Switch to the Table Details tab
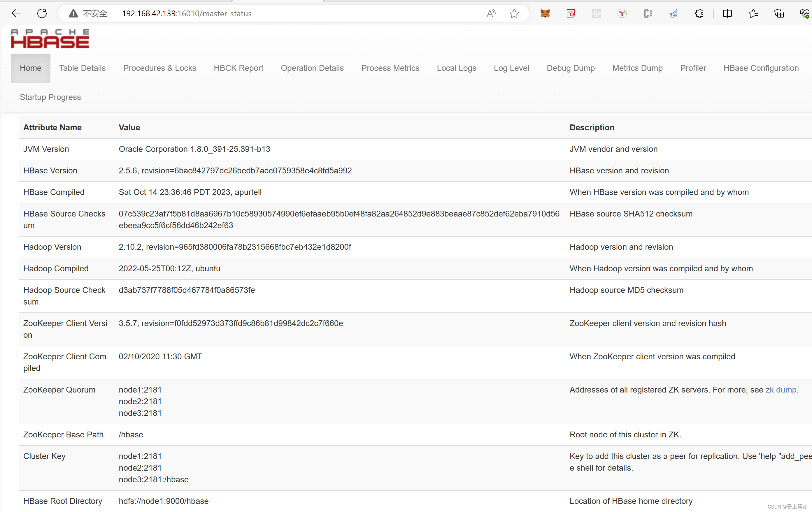 point(82,68)
